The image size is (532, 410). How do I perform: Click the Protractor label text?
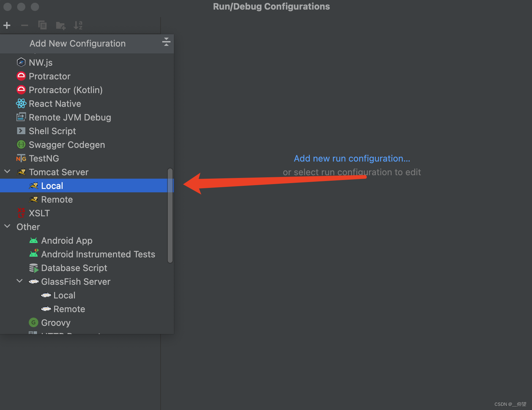click(50, 76)
